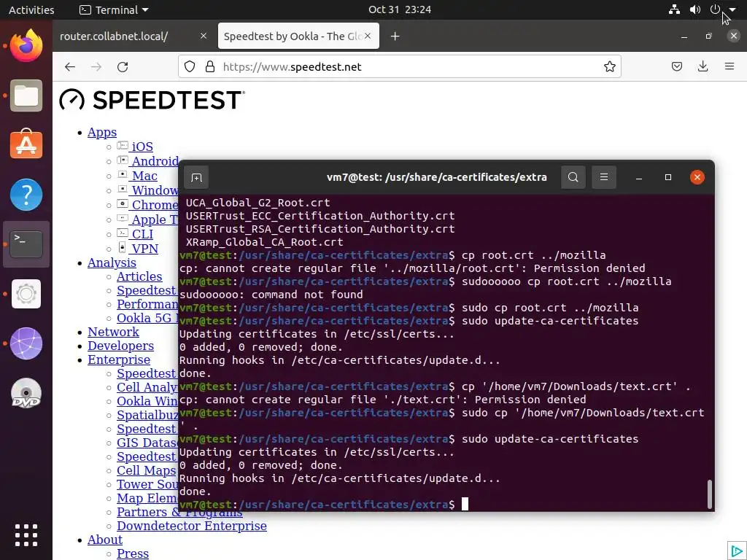This screenshot has width=747, height=560.
Task: Click terminal title bar path text
Action: (x=437, y=177)
